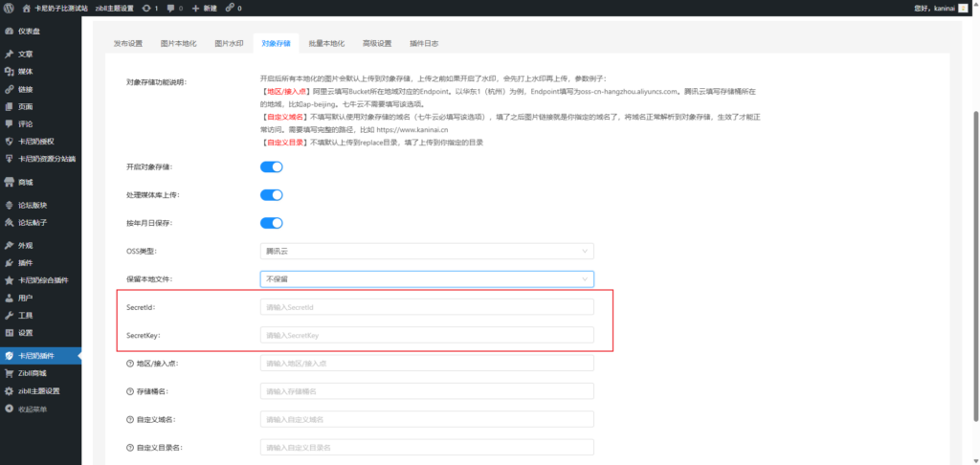The width and height of the screenshot is (980, 465).
Task: Switch to 高级设置 tab
Action: (377, 44)
